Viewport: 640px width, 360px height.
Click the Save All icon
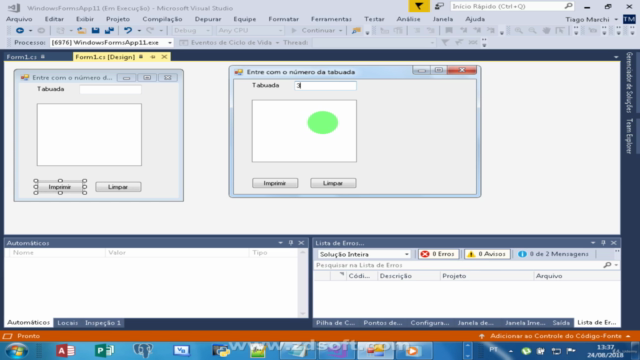[x=109, y=31]
